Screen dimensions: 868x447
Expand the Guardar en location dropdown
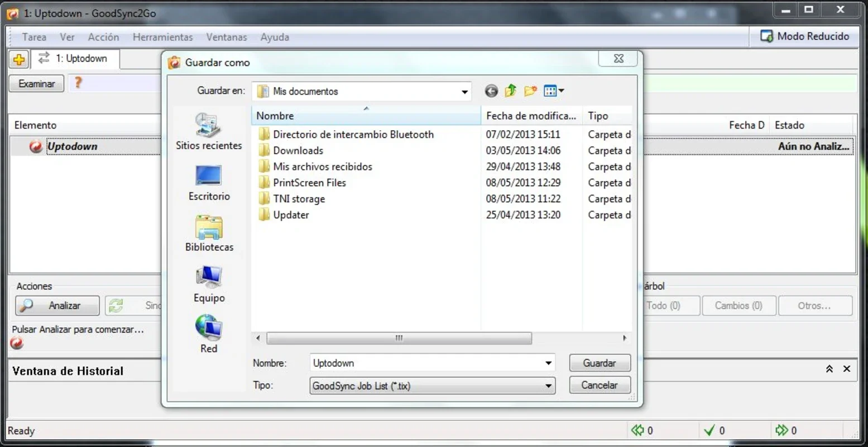click(x=464, y=92)
